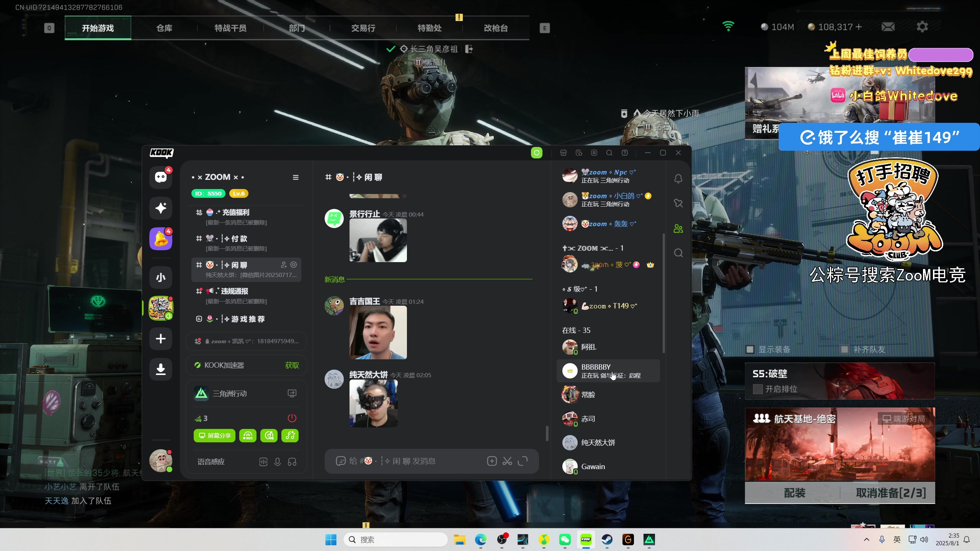The height and width of the screenshot is (551, 980).
Task: Open channel search magnifier icon
Action: [678, 253]
